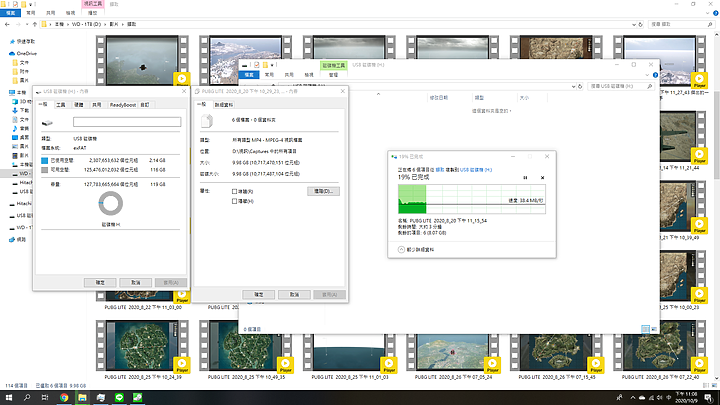
Task: Cancel the PUBG LITE properties dialog
Action: click(294, 294)
